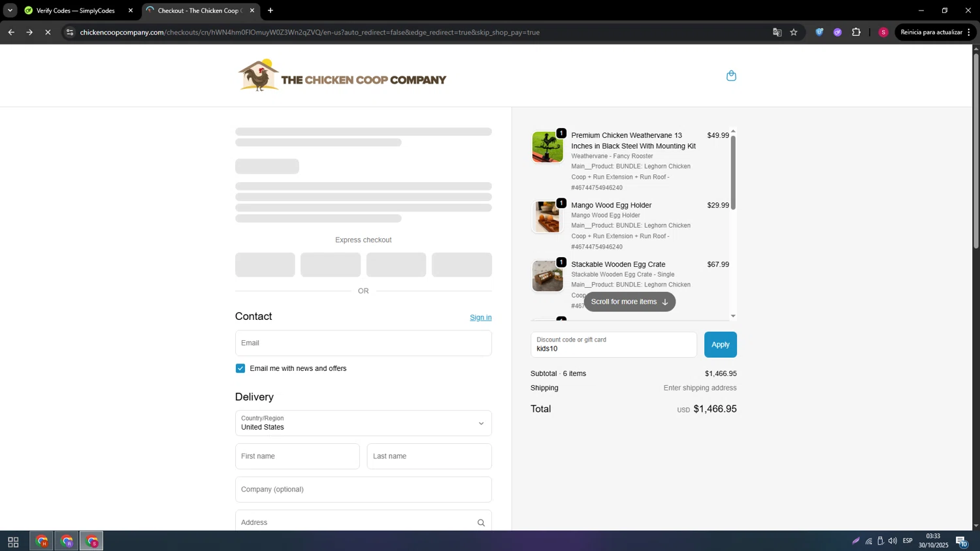Open the second Chrome taskbar icon
Viewport: 980px width, 551px height.
click(x=67, y=541)
